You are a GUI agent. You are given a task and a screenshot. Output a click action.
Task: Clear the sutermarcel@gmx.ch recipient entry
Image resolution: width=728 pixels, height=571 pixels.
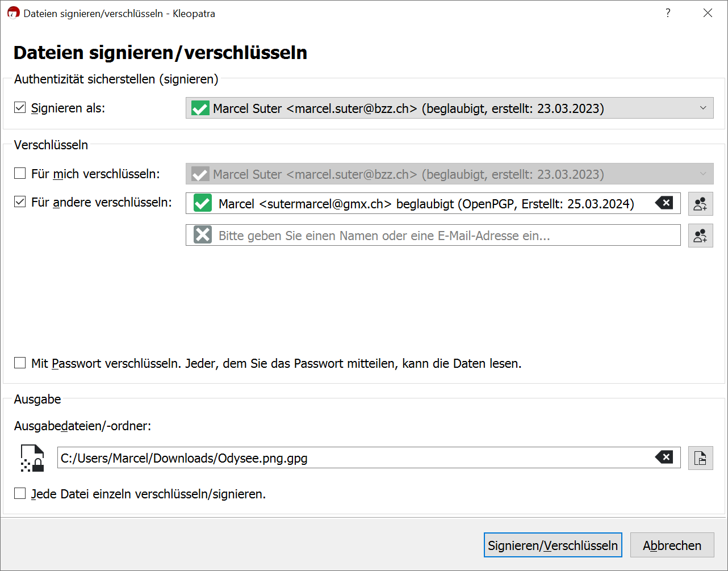tap(664, 203)
